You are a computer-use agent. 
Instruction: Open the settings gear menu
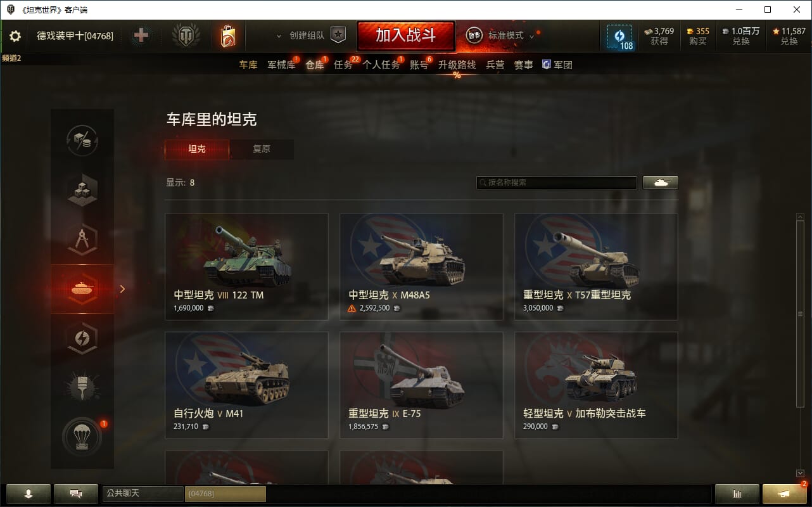[15, 36]
